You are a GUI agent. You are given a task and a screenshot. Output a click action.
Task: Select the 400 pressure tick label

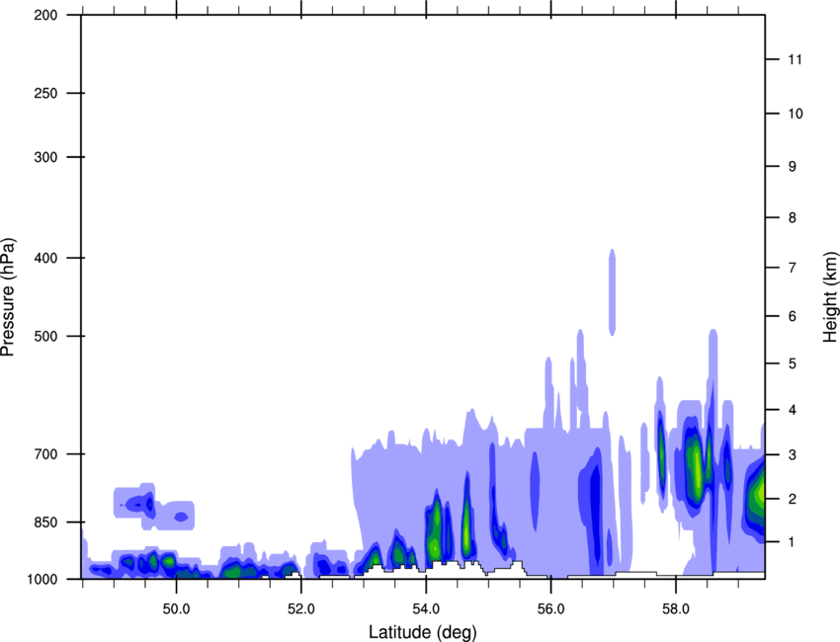click(x=45, y=258)
